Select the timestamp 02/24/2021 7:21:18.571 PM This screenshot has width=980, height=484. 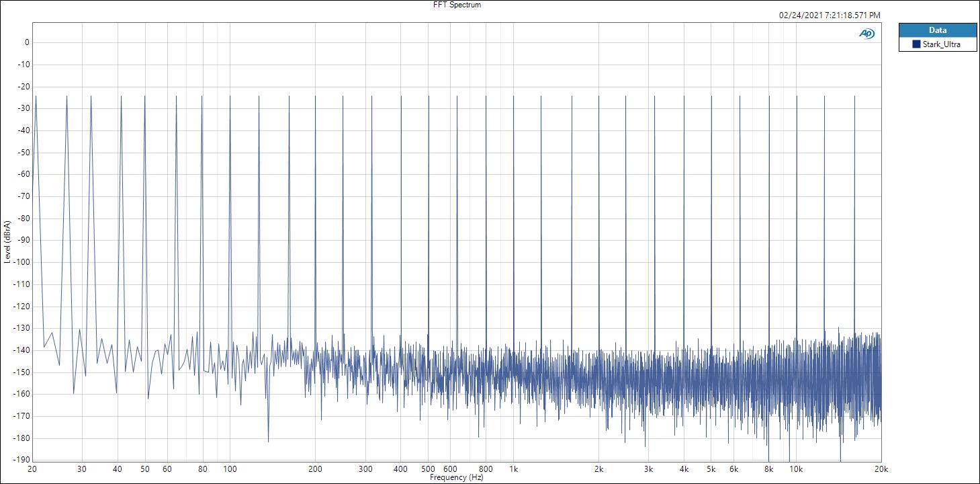click(x=830, y=15)
